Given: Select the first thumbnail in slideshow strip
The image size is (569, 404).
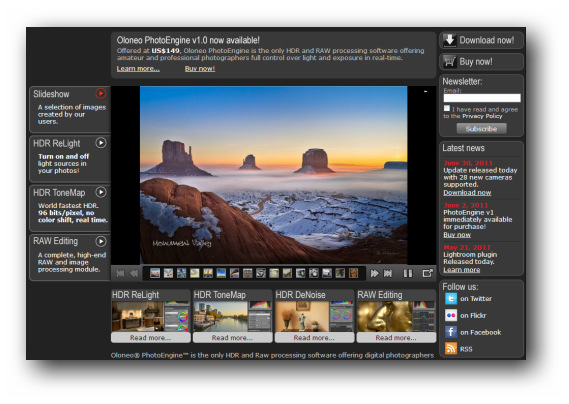Looking at the screenshot, I should 155,273.
